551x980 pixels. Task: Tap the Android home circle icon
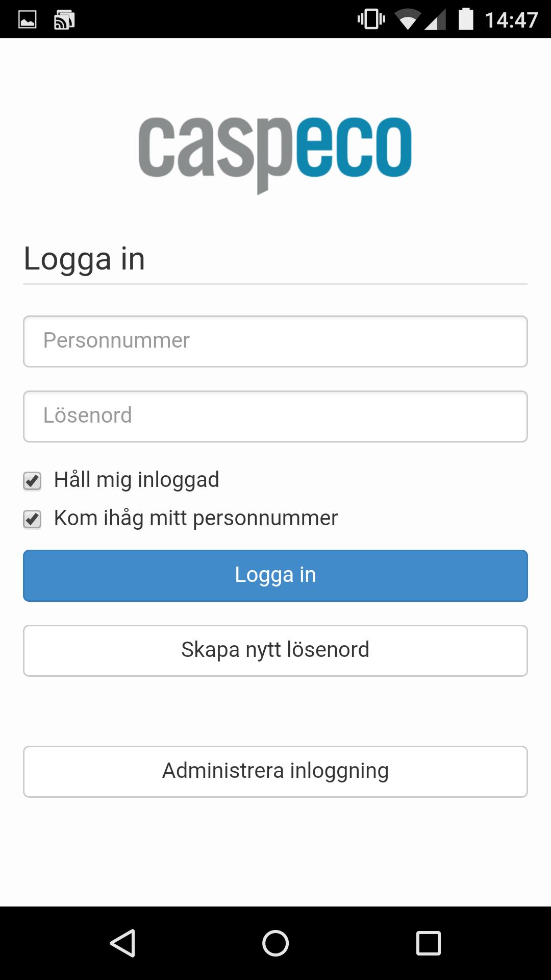coord(275,943)
